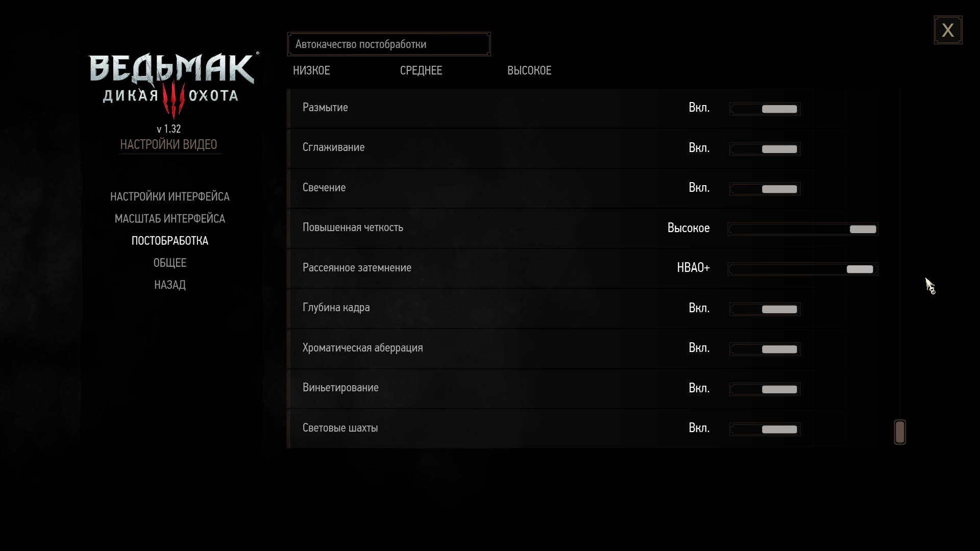Close the video settings menu with X
Viewport: 980px width, 551px height.
tap(948, 30)
